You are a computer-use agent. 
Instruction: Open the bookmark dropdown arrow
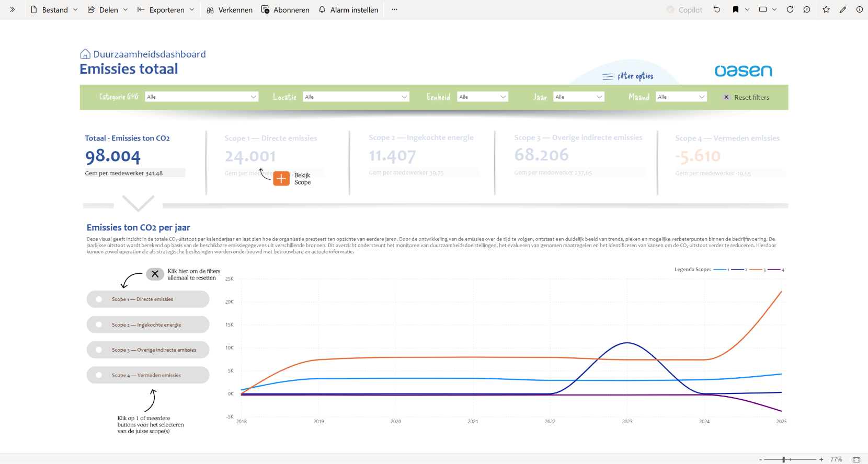pos(747,9)
